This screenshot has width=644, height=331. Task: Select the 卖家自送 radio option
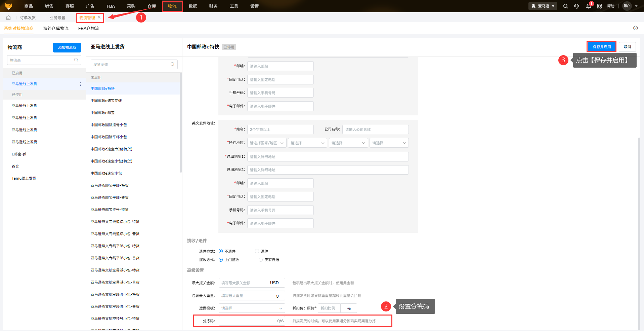pos(261,260)
